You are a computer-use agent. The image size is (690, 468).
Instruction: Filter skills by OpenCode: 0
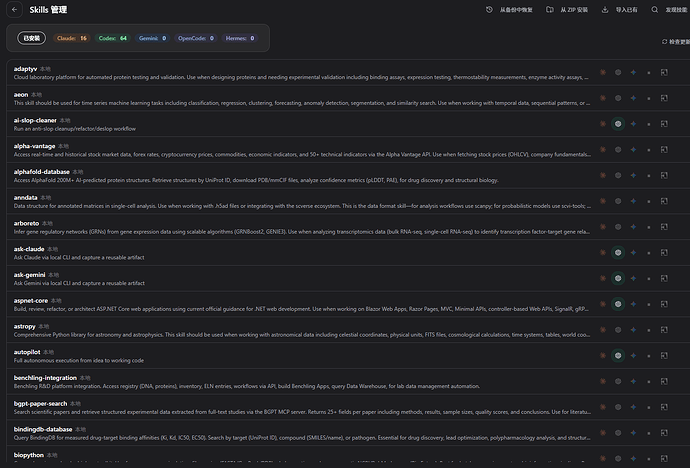tap(196, 38)
